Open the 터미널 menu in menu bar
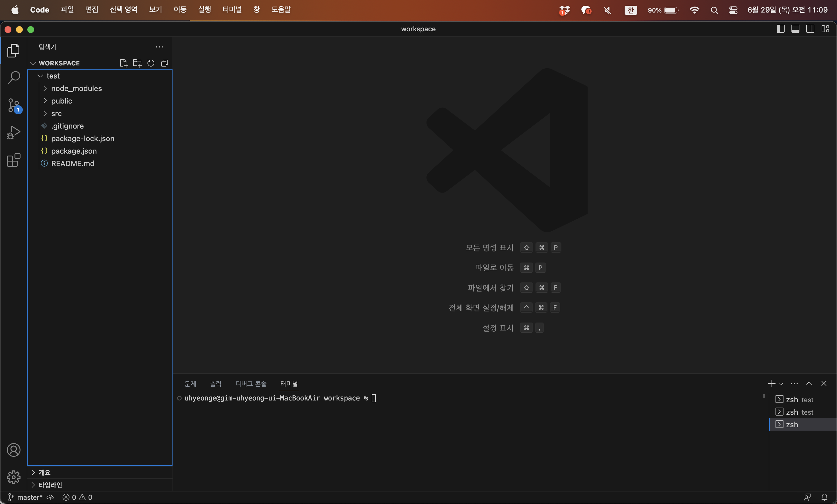 coord(232,9)
